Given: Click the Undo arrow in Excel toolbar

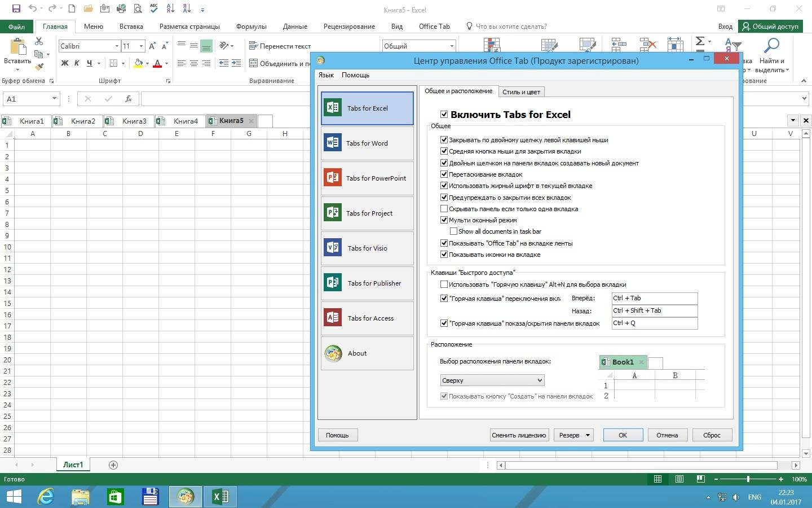Looking at the screenshot, I should coord(32,9).
